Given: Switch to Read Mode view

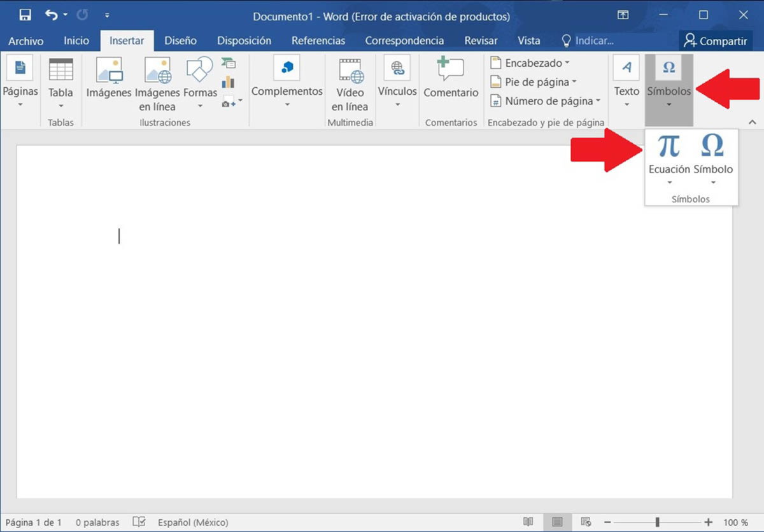Looking at the screenshot, I should [x=528, y=522].
